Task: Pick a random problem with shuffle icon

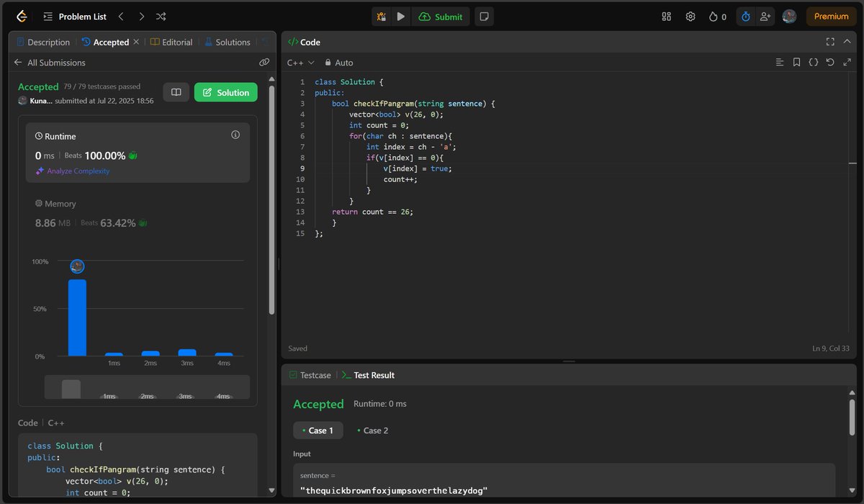Action: pyautogui.click(x=161, y=16)
